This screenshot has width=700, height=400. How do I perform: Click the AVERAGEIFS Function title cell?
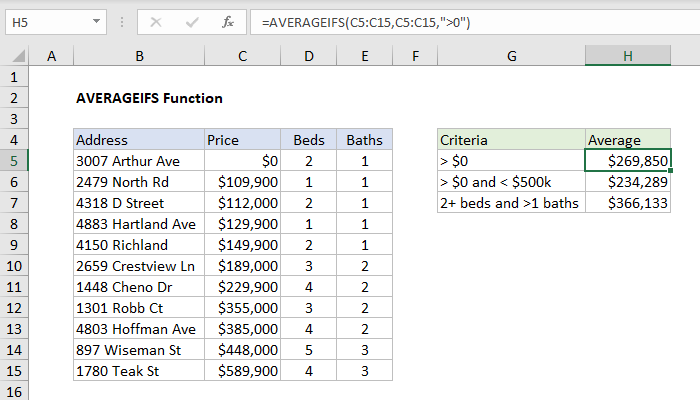tap(149, 98)
